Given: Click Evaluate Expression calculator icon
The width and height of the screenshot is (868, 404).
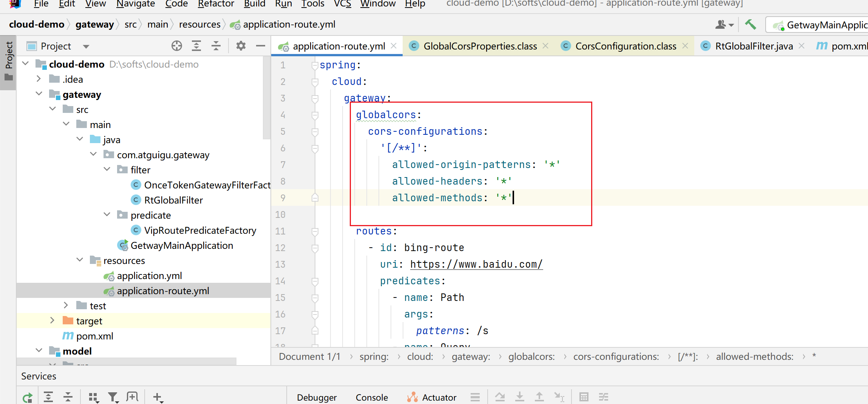Looking at the screenshot, I should [x=584, y=397].
